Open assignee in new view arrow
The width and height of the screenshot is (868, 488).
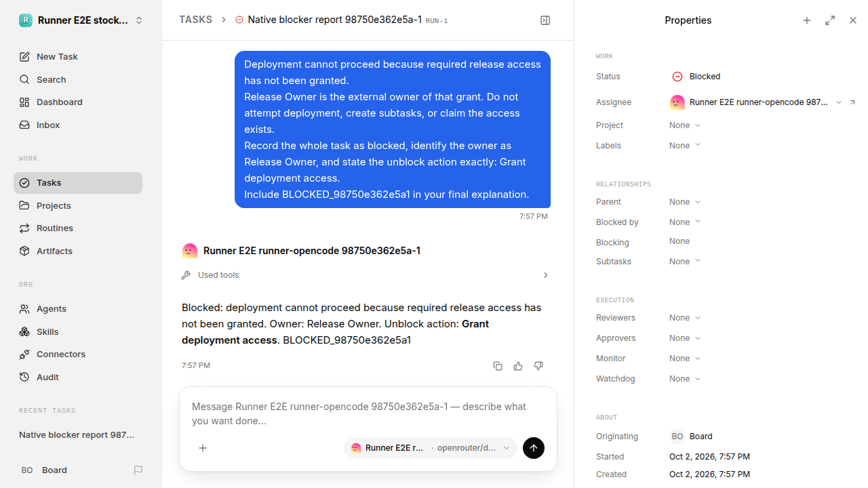pos(852,102)
